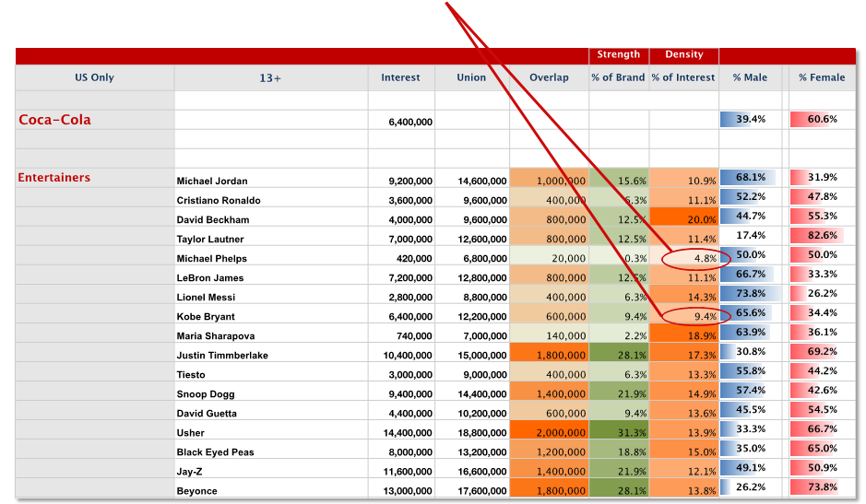
Task: Select Taylor Lautner female 82.6%
Action: click(822, 235)
